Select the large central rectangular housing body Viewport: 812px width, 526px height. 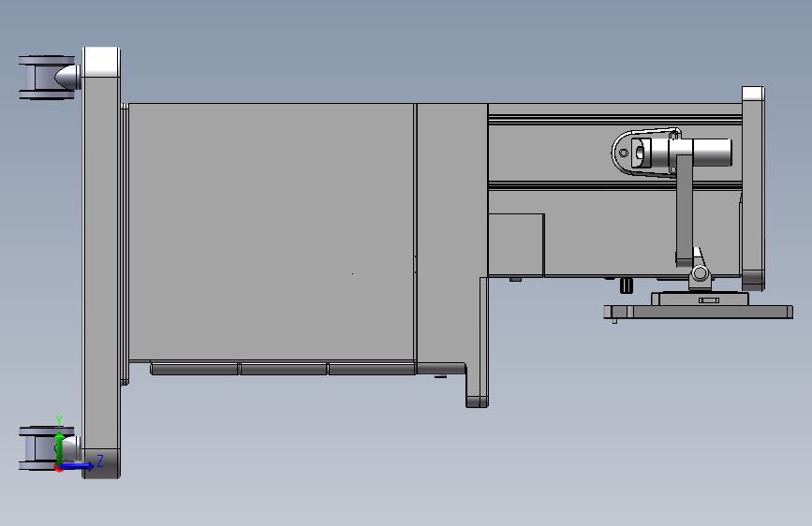pos(272,231)
